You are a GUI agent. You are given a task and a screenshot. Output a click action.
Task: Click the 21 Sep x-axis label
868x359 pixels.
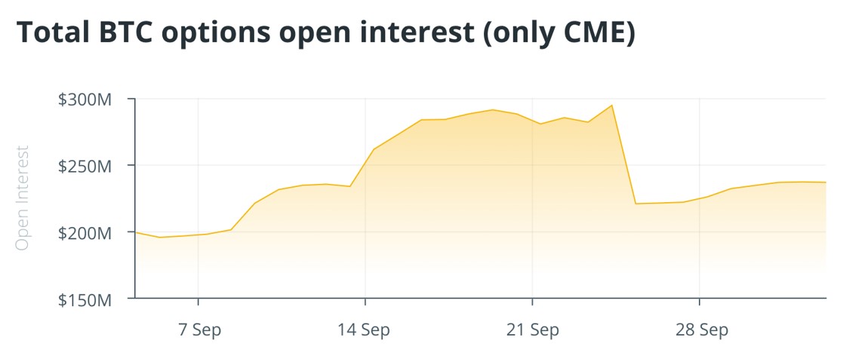click(x=533, y=330)
